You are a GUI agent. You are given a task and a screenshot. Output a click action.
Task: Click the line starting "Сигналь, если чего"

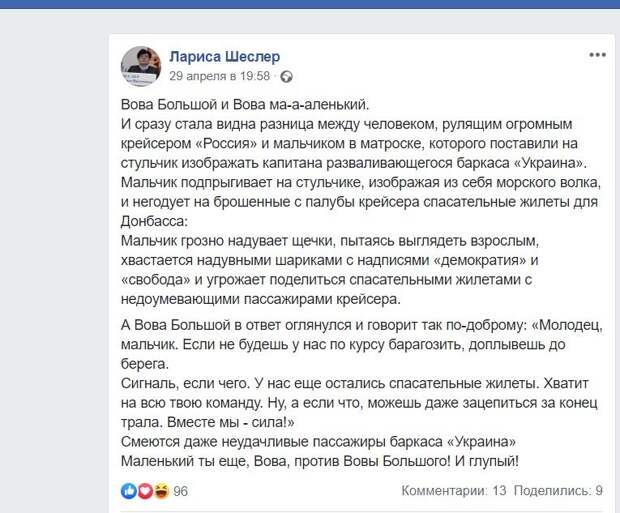click(x=355, y=383)
